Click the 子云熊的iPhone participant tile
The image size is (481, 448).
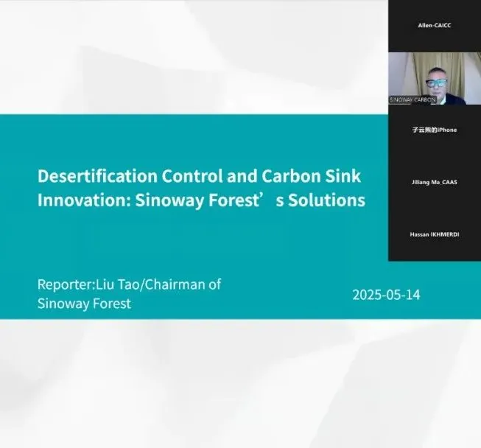pyautogui.click(x=435, y=130)
